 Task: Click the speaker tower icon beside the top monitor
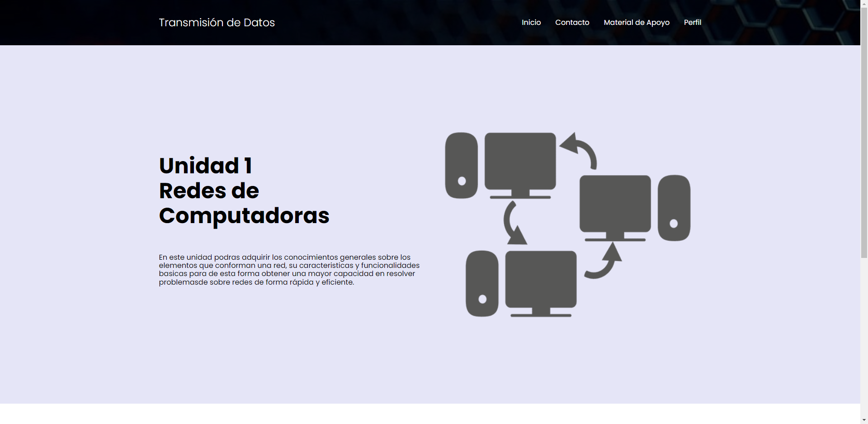tap(461, 165)
